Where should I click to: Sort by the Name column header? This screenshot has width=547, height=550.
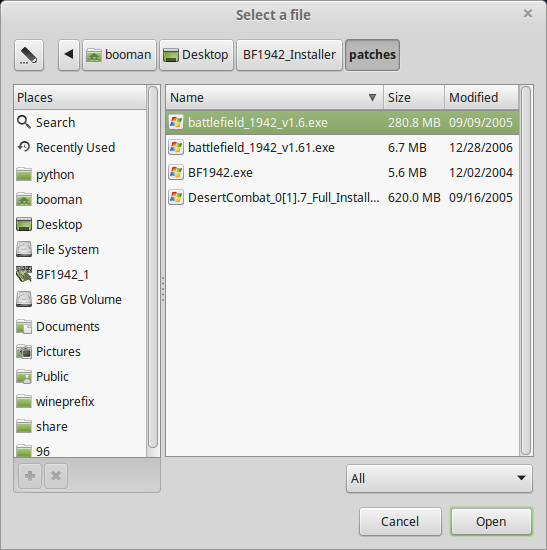pos(274,97)
